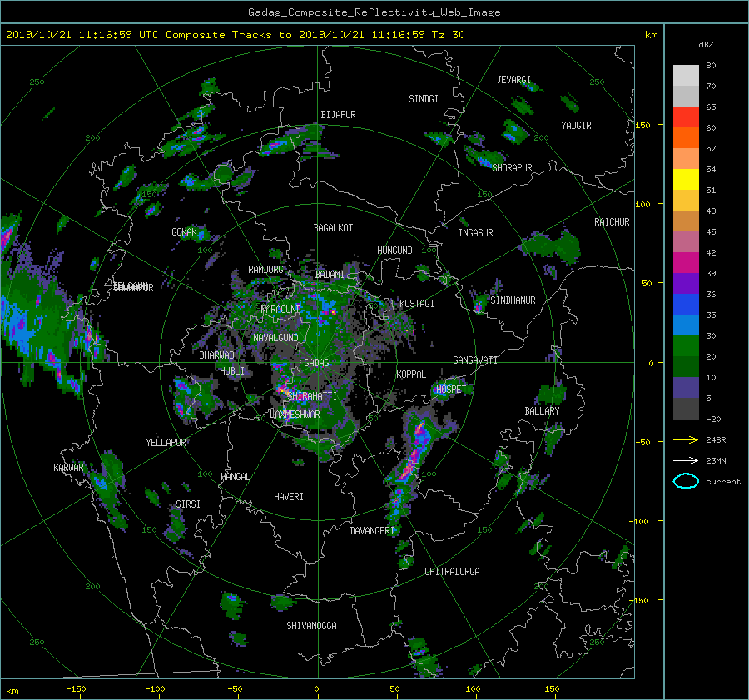
Task: Select the yellow 54 dBZ color swatch
Action: 686,179
